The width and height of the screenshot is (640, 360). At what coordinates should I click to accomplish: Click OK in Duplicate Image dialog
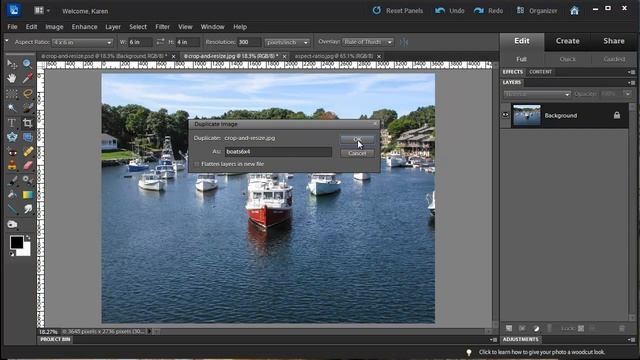357,139
